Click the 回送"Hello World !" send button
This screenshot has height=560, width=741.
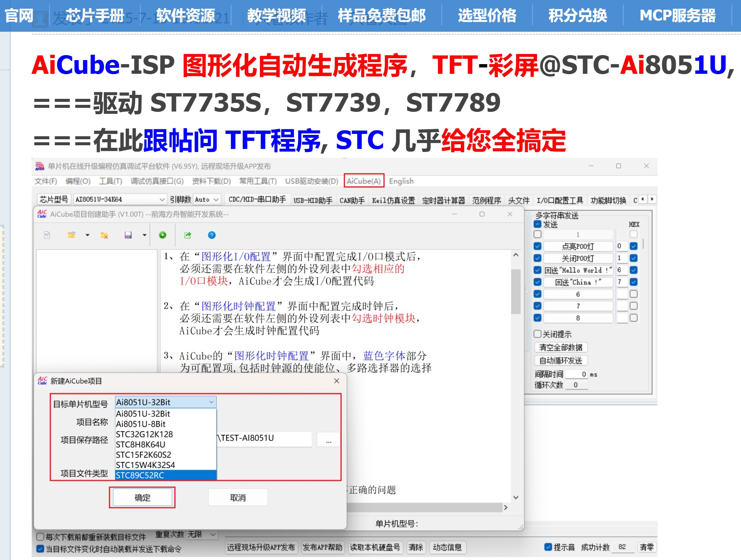578,270
